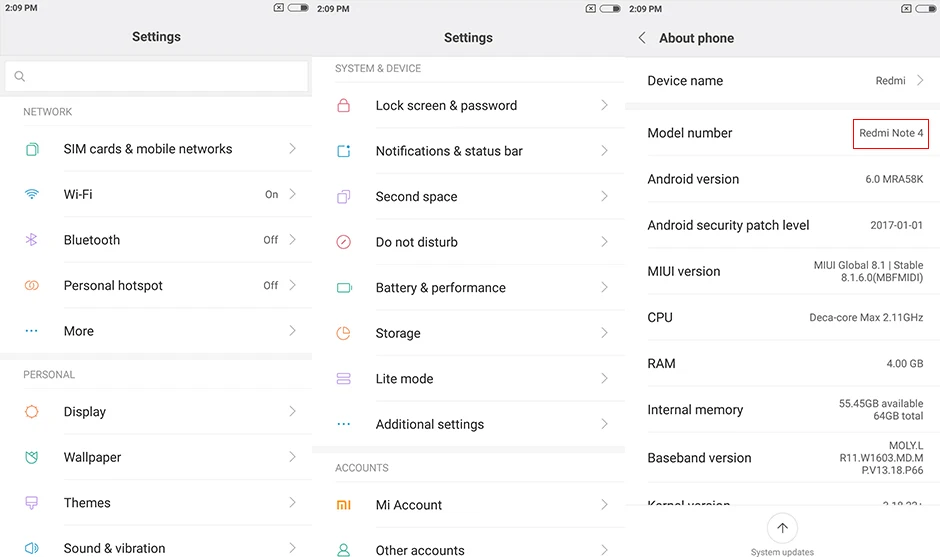Expand chevron on Second space row
Image resolution: width=940 pixels, height=557 pixels.
pyautogui.click(x=604, y=197)
